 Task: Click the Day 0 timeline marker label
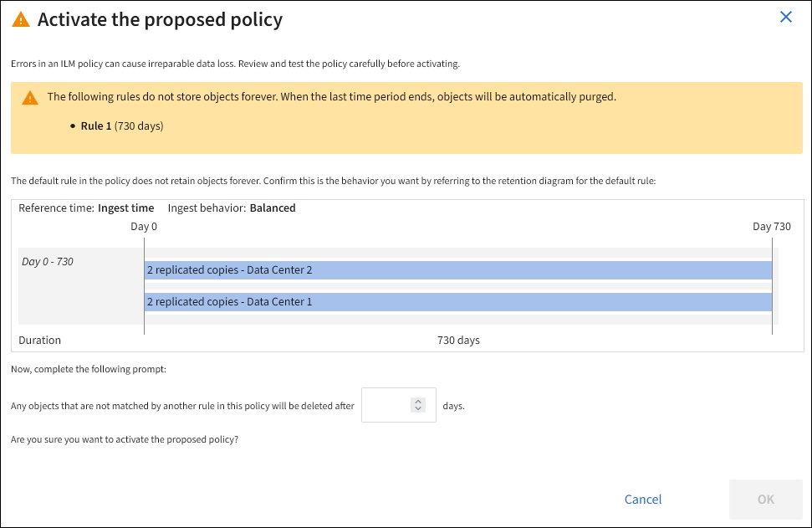[144, 227]
